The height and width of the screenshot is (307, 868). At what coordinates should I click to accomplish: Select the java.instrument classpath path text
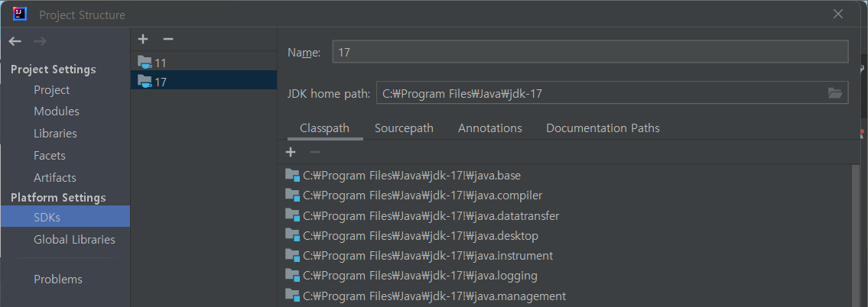428,256
